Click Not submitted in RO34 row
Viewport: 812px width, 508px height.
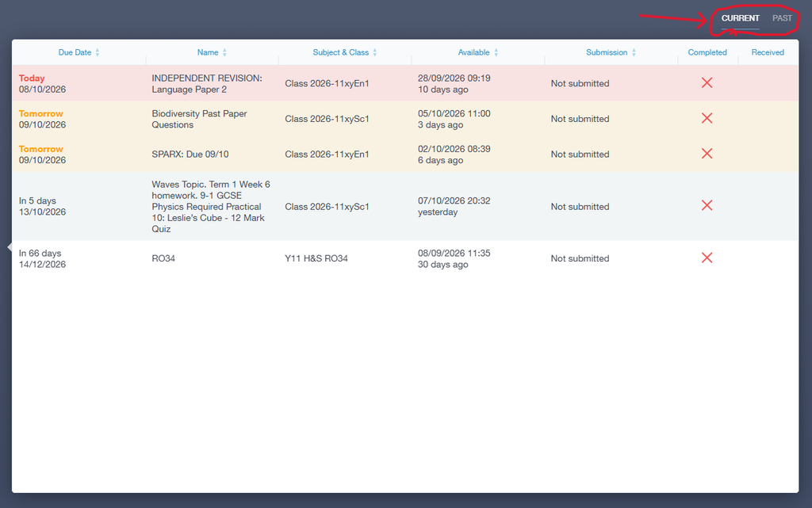pyautogui.click(x=580, y=258)
